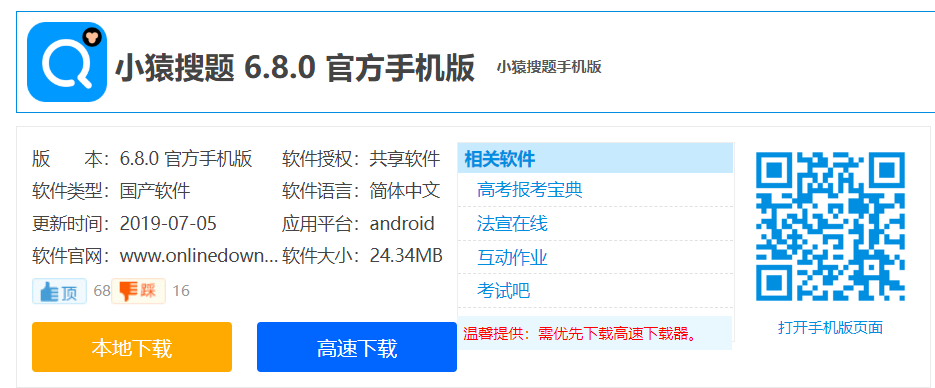Click the QR code image
This screenshot has height=388, width=935.
coord(831,226)
